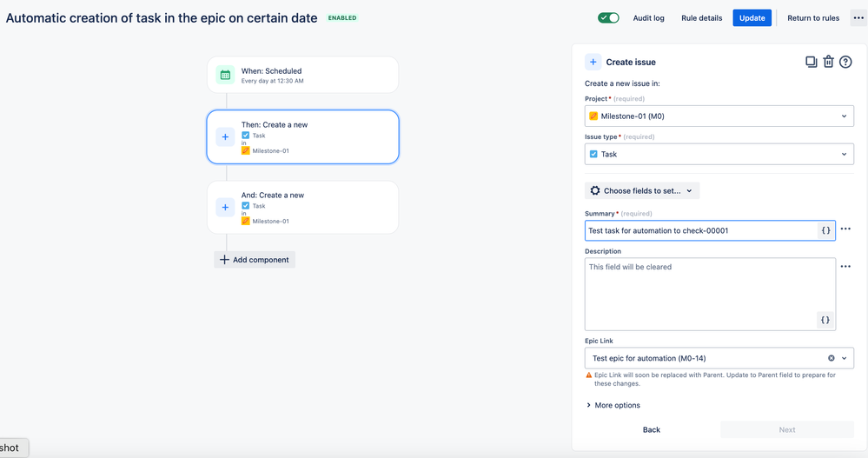868x458 pixels.
Task: Click Add component button
Action: (255, 260)
